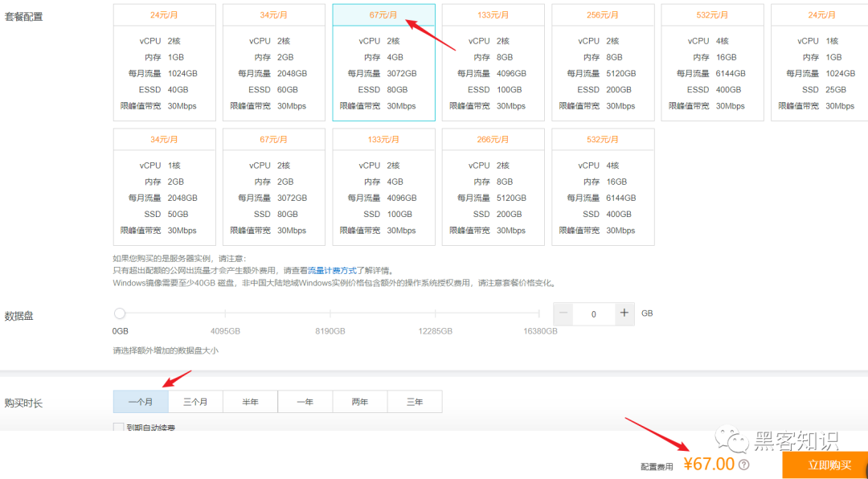Choose the 266元/月 plan with SSD 200GB
The image size is (868, 479).
493,187
